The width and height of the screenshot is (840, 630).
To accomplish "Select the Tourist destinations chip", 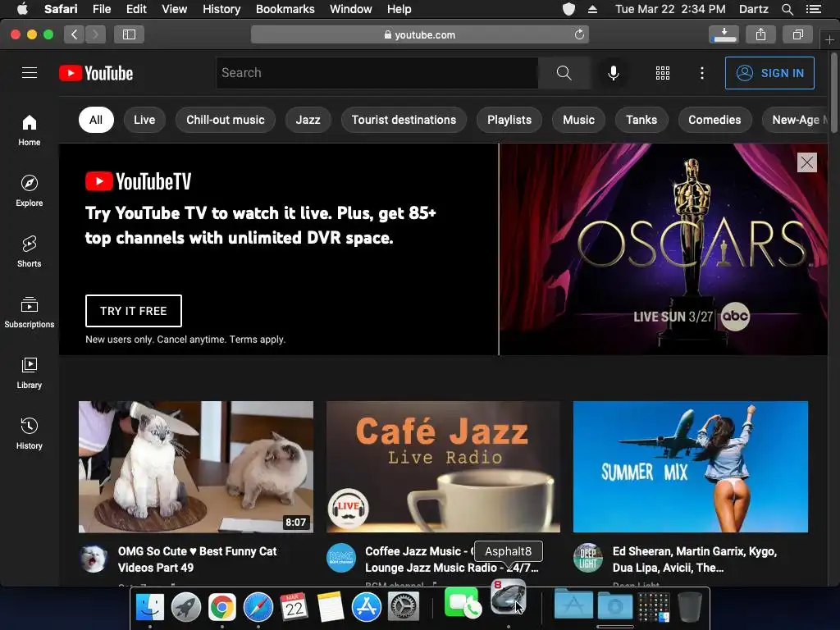I will point(404,120).
